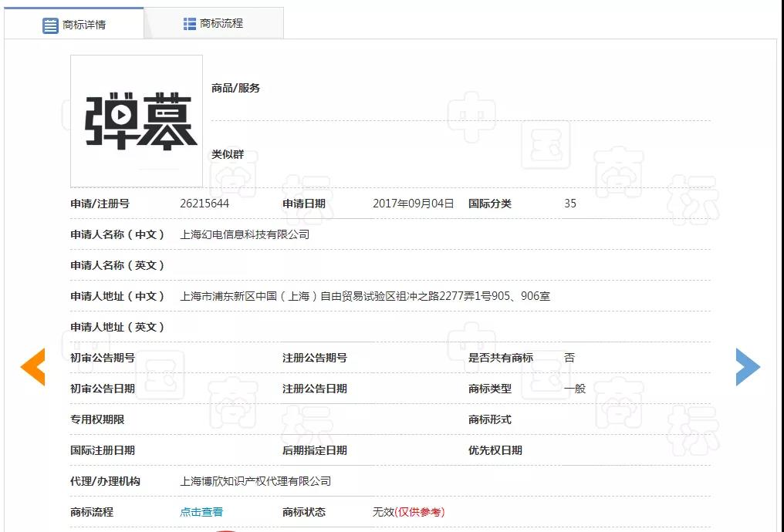Go to next trademark with blue arrow
The height and width of the screenshot is (532, 784).
coord(748,367)
